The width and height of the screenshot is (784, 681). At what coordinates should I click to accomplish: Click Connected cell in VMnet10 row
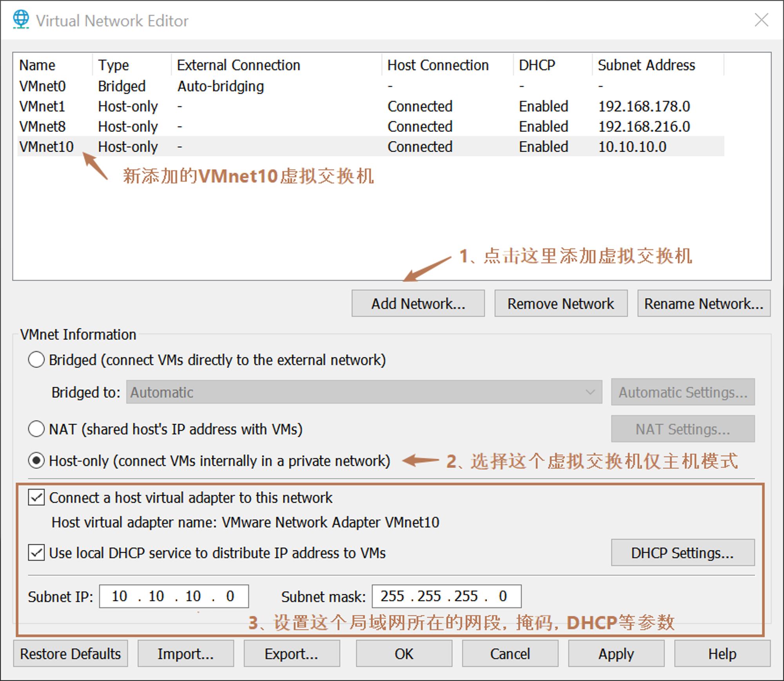click(420, 146)
